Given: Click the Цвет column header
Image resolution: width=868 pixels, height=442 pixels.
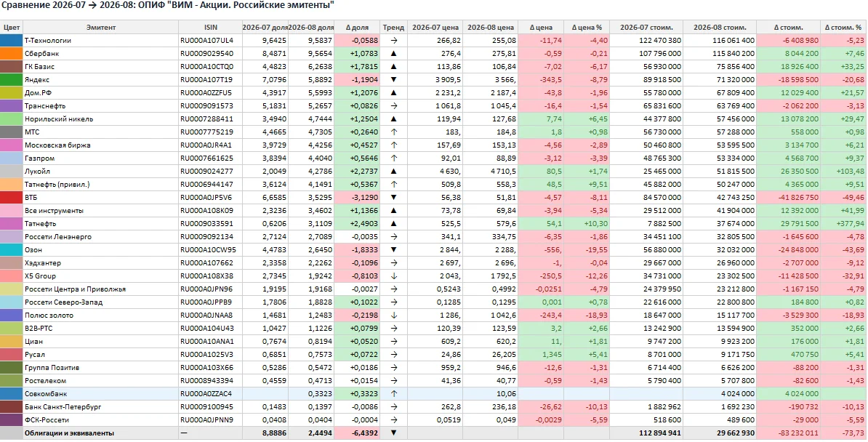Looking at the screenshot, I should coord(11,27).
